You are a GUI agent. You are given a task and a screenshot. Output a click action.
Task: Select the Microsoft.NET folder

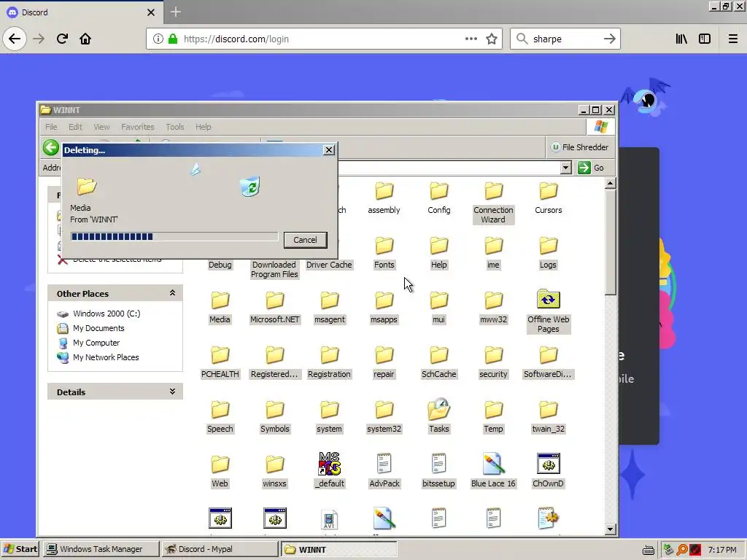(x=275, y=308)
